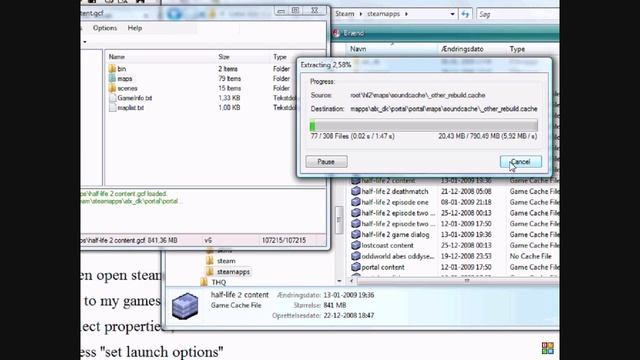Click the Explorer horizontal scrollbar
This screenshot has height=360, width=640.
tap(457, 281)
